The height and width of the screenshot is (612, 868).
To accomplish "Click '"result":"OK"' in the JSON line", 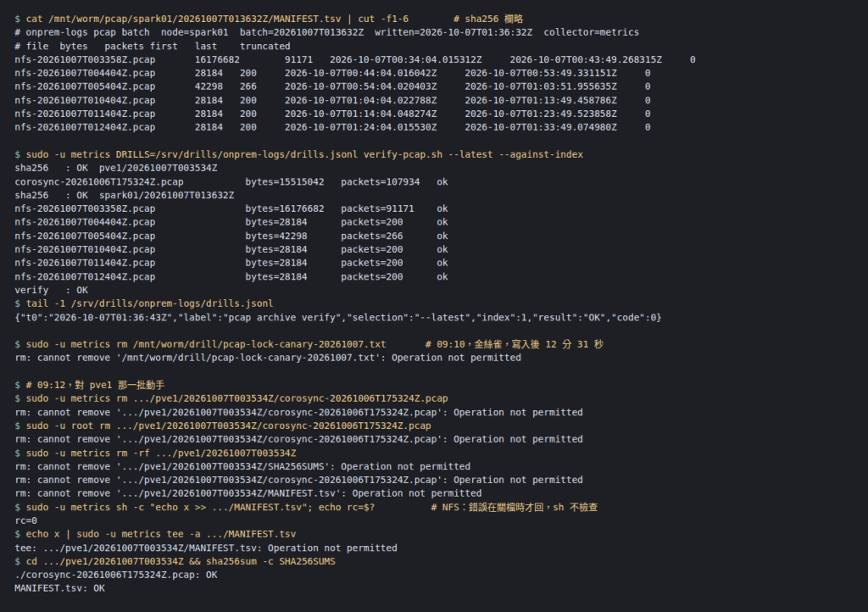I will 569,318.
